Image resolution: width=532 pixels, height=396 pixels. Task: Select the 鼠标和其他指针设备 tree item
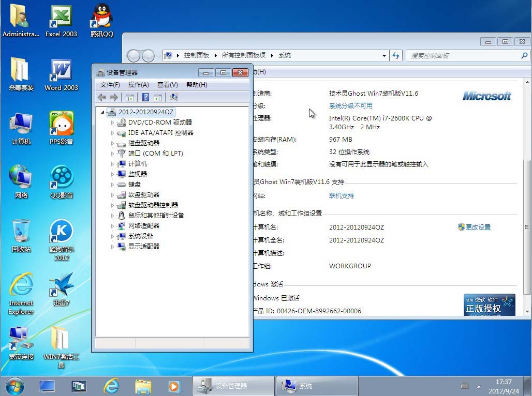(x=156, y=215)
